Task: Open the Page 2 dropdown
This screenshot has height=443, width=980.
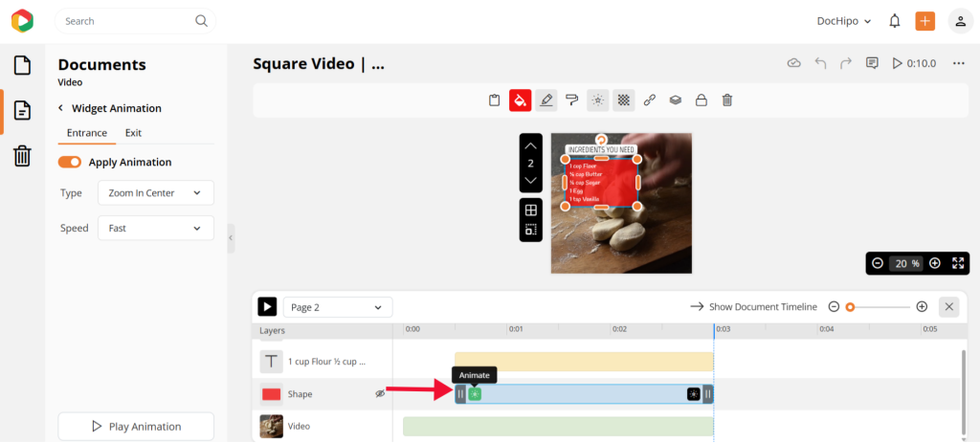Action: coord(338,307)
